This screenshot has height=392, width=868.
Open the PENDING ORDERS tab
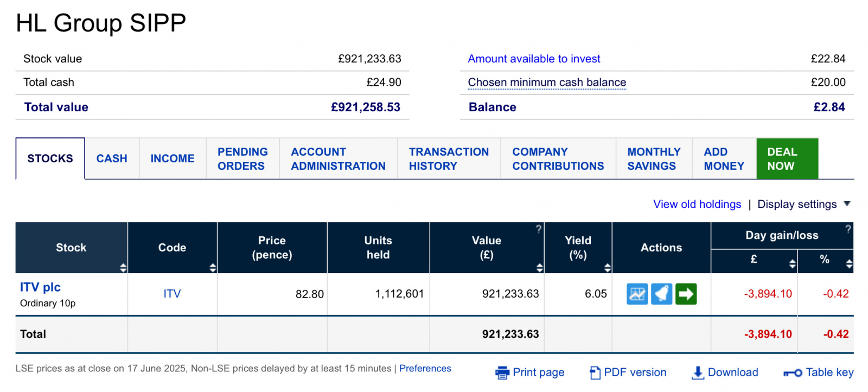(242, 159)
